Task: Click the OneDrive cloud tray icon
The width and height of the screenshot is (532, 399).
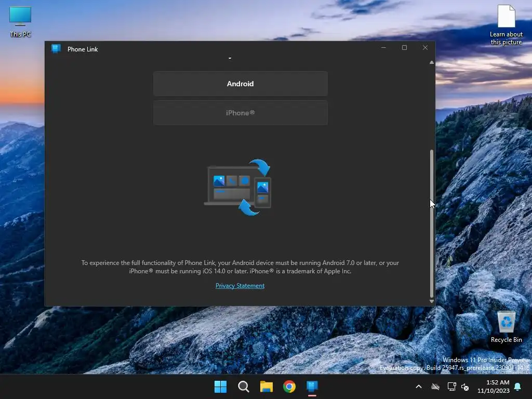Action: click(435, 387)
